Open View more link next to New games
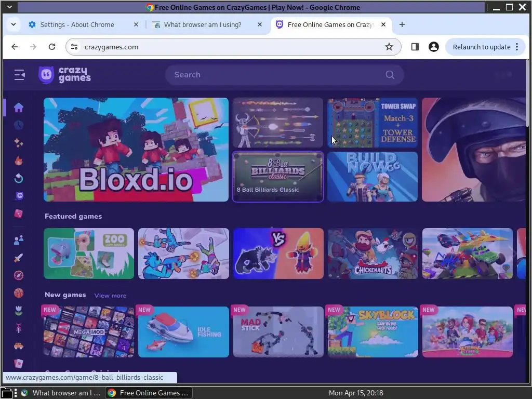 pos(110,296)
